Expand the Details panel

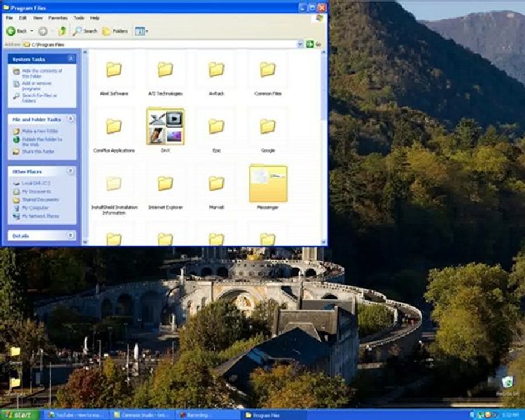tap(71, 236)
